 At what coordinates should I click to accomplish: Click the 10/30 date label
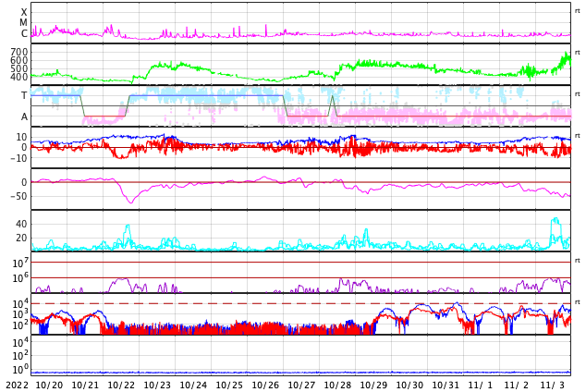point(409,385)
